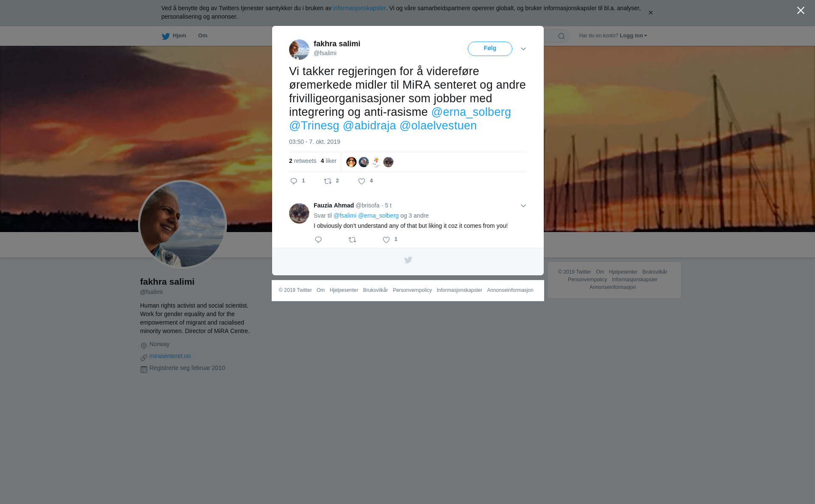
Task: Open the informasjonskapsler link in banner
Action: (359, 8)
